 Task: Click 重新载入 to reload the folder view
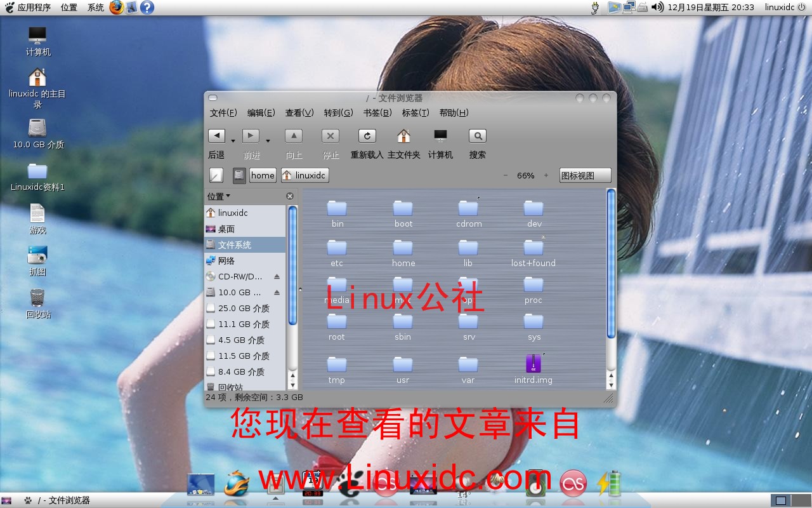[367, 135]
